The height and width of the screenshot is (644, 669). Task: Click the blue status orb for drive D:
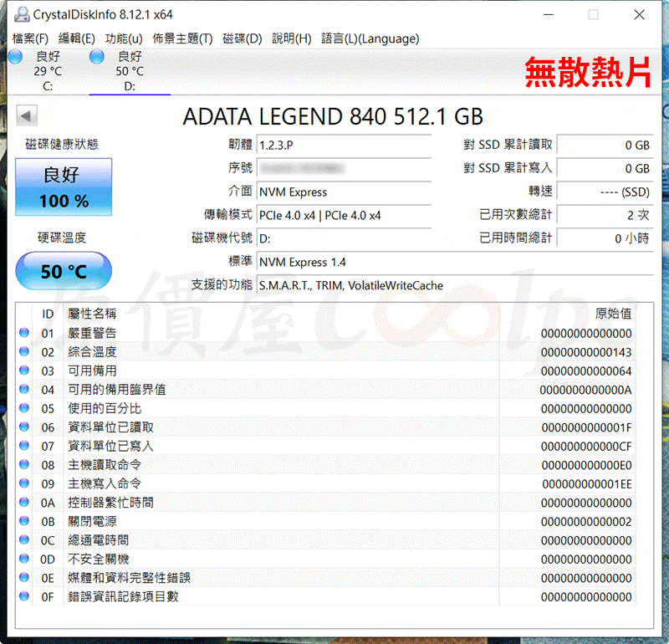[x=97, y=57]
